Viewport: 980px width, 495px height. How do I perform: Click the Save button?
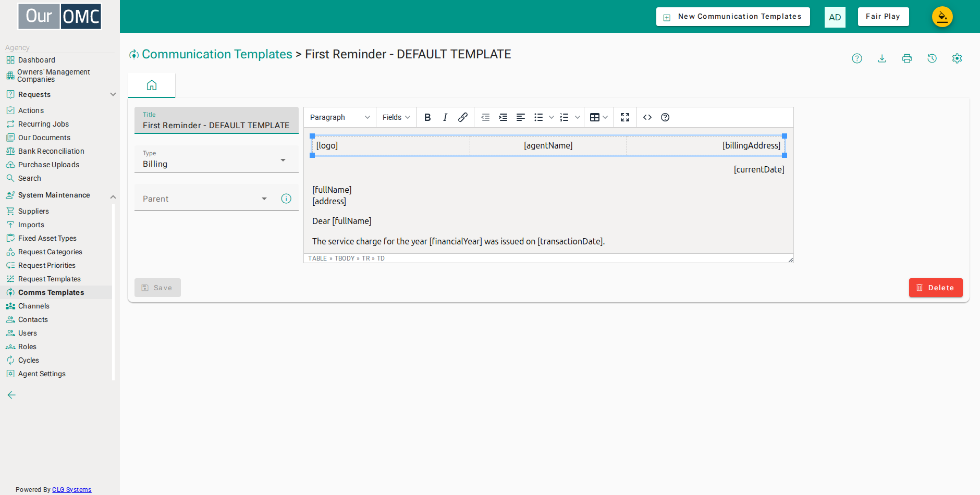[x=157, y=288]
